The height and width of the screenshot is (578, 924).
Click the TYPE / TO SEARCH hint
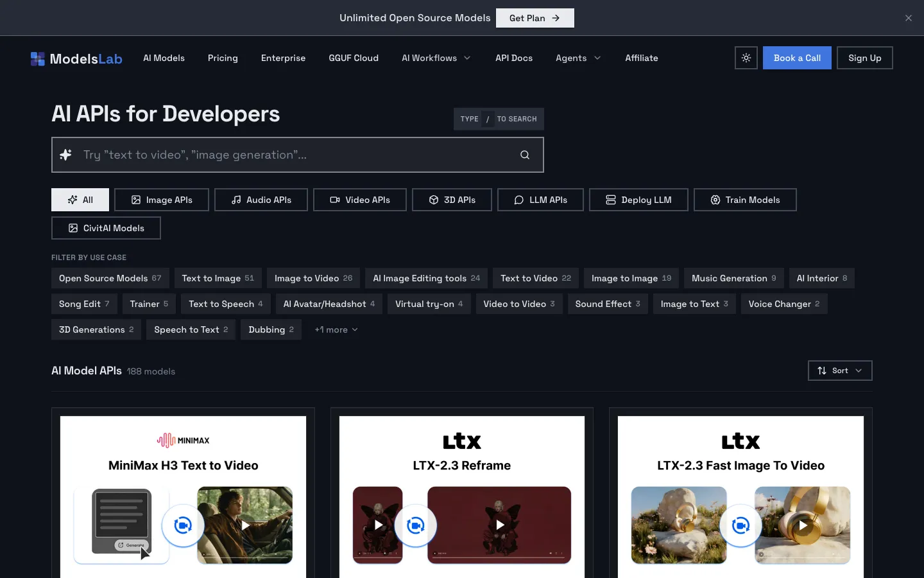point(499,119)
